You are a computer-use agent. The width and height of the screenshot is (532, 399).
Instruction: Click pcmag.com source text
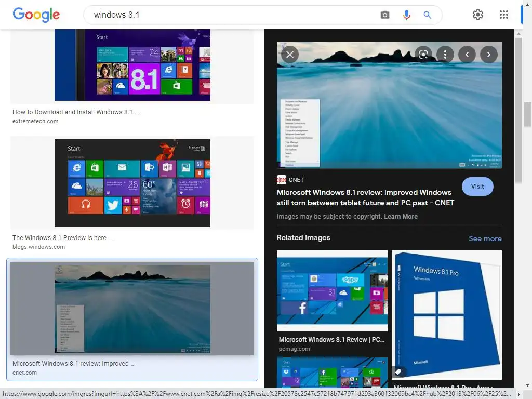[x=295, y=349]
